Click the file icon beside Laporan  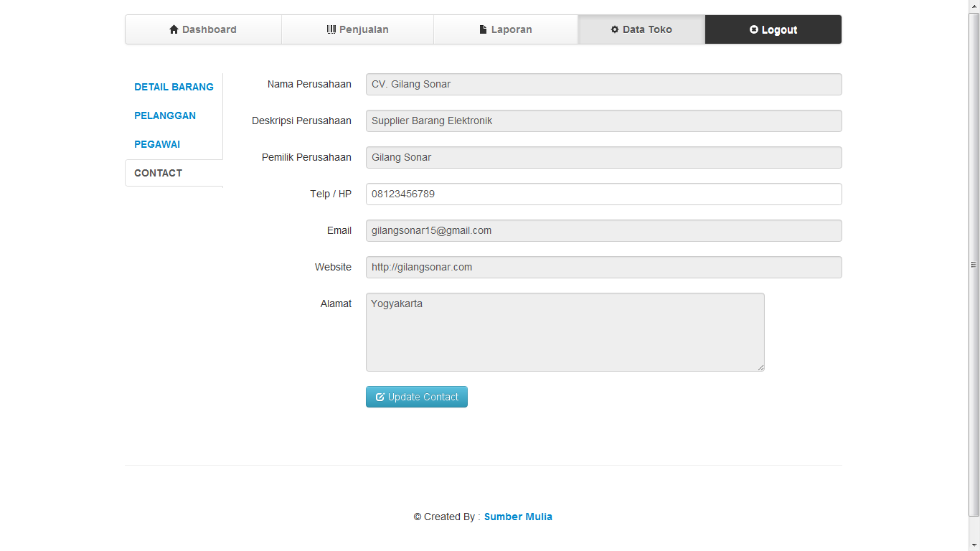click(x=483, y=29)
